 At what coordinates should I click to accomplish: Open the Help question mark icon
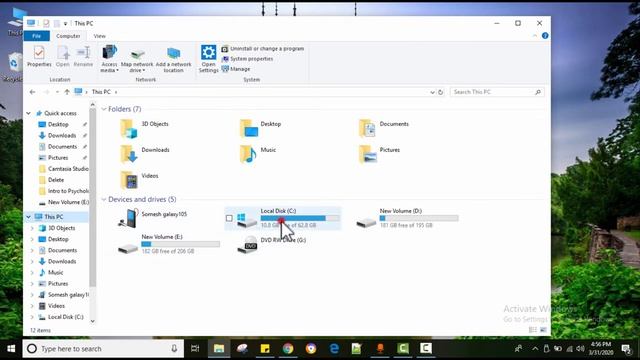click(x=545, y=36)
